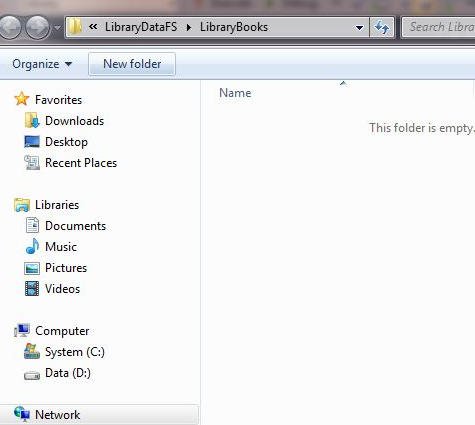Open the recent pages dropdown arrow

(57, 28)
